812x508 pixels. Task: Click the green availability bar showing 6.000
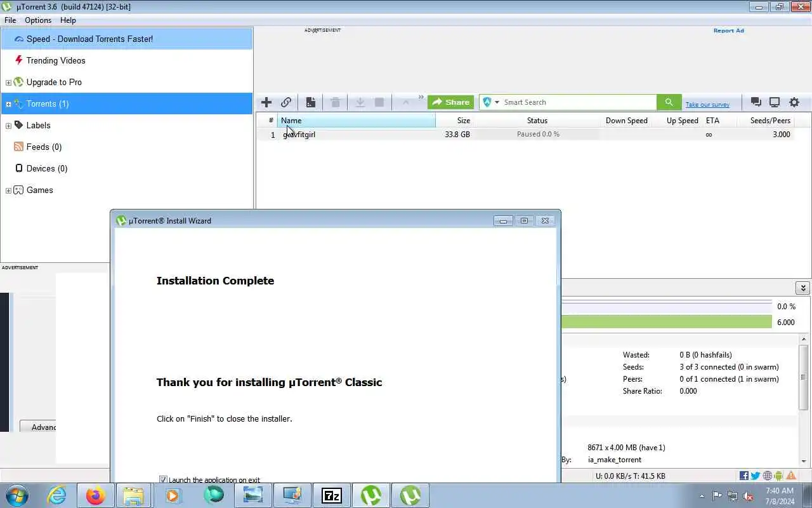pyautogui.click(x=666, y=322)
